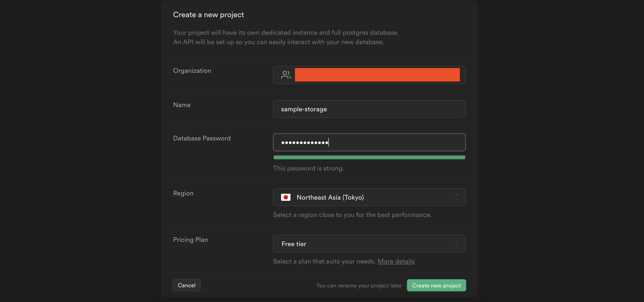Click the arrows next to Northeast Asia (Tokyo)
This screenshot has height=302, width=644.
point(457,197)
